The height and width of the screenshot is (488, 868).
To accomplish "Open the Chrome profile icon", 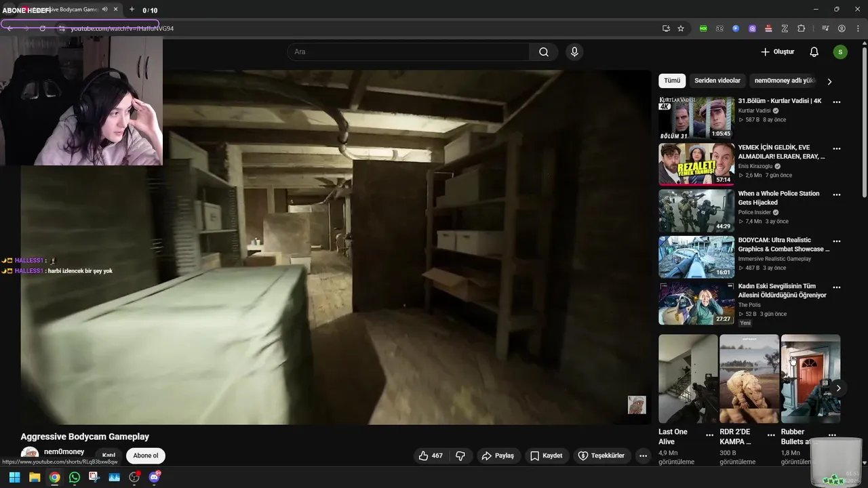I will (x=842, y=28).
